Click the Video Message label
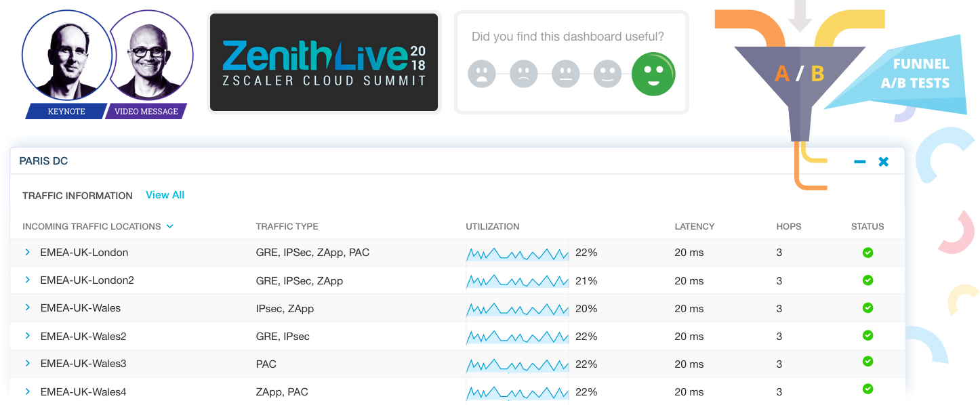This screenshot has height=405, width=980. (x=146, y=112)
